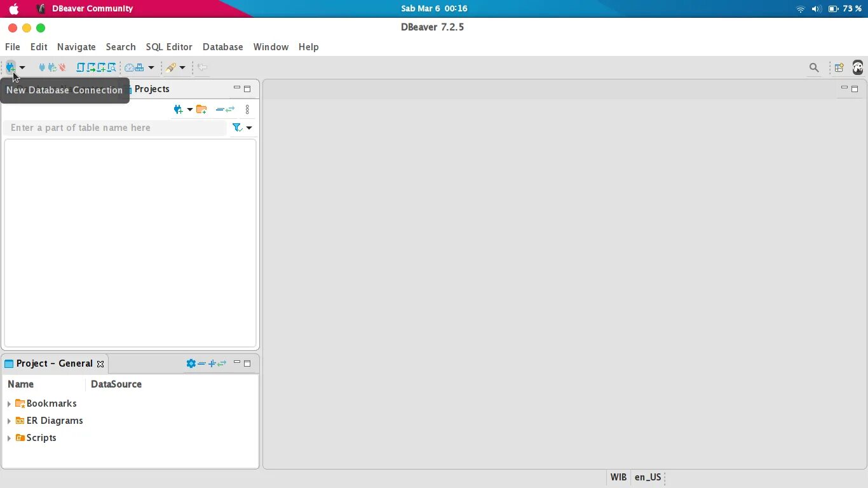868x488 pixels.
Task: Click the Reconnect icon in the main toolbar
Action: 52,67
